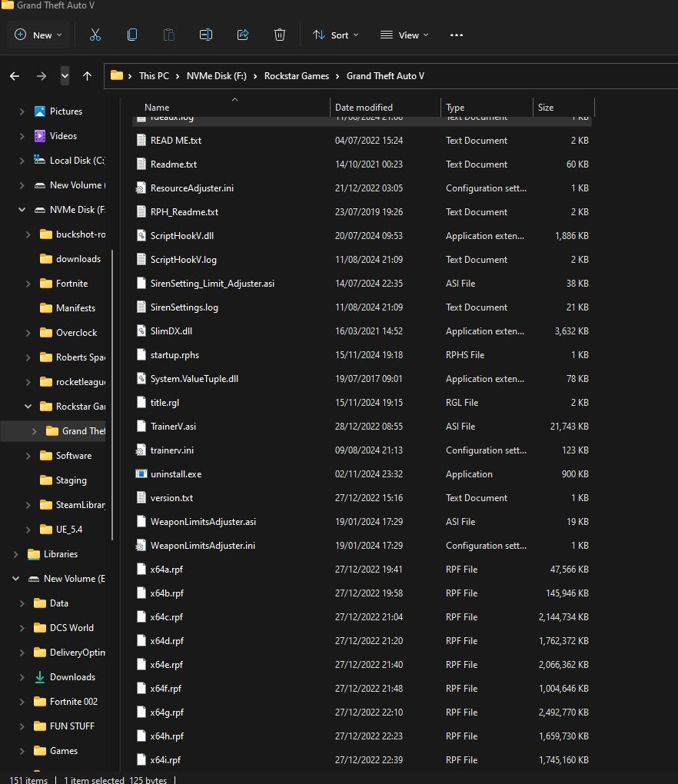The width and height of the screenshot is (678, 784).
Task: Select the ScriptHookV.dll file
Action: pyautogui.click(x=181, y=236)
